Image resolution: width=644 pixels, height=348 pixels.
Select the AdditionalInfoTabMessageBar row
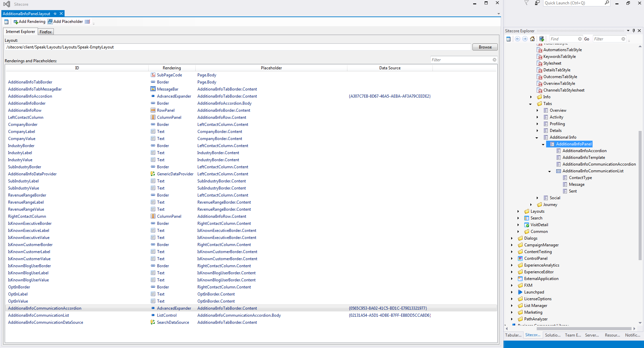251,89
